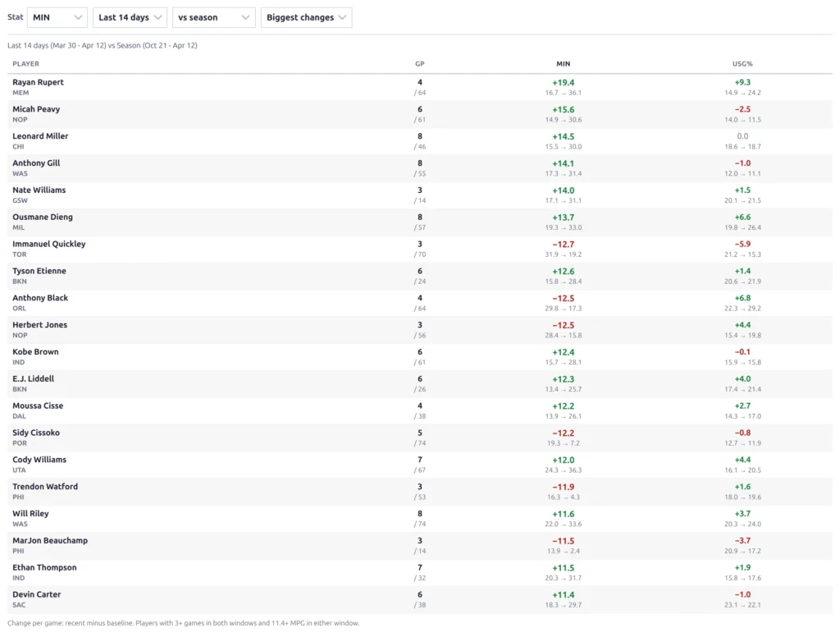Click the +11.4 MIN change for Carter
This screenshot has width=840, height=637.
563,594
